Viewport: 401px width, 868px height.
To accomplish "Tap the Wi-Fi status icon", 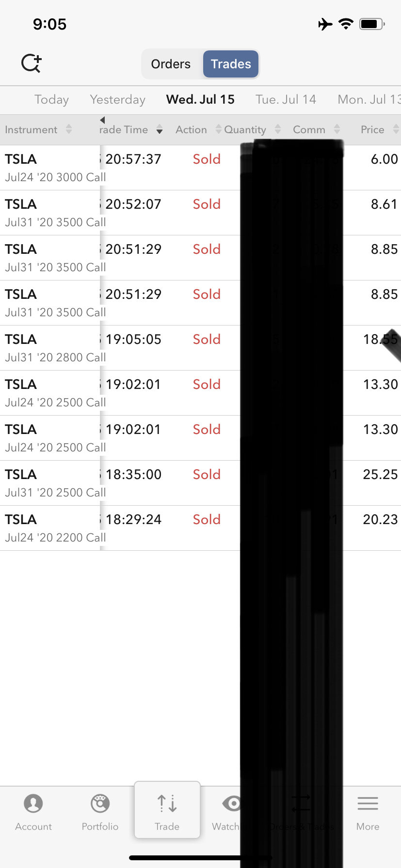I will 346,24.
